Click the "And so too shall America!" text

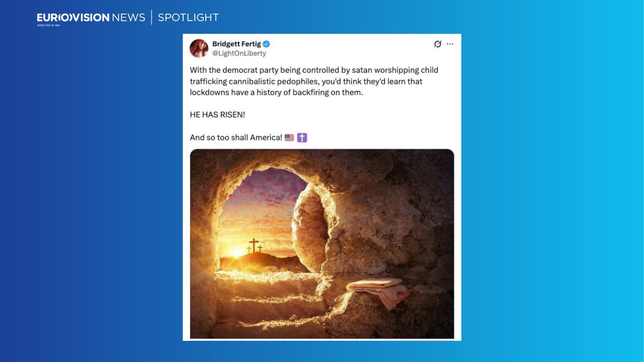(236, 137)
